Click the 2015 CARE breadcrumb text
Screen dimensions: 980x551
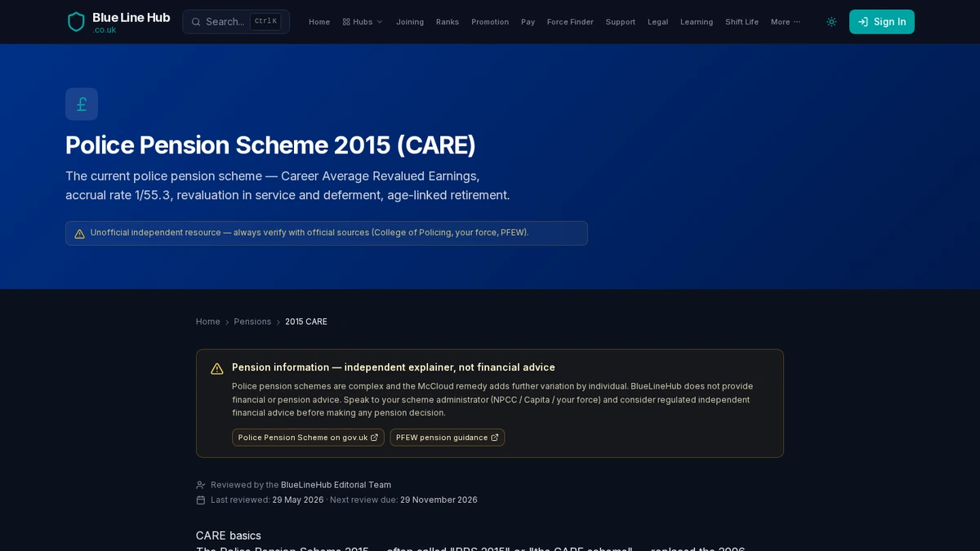(x=306, y=322)
